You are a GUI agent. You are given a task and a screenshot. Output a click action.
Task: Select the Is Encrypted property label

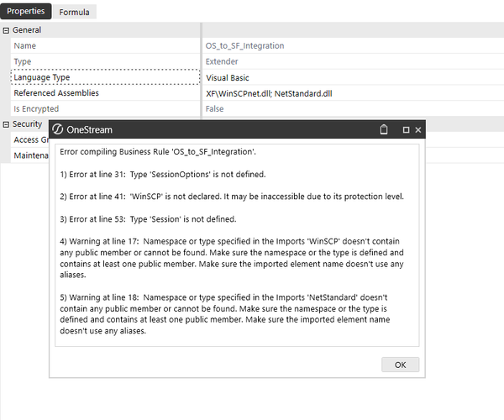36,108
